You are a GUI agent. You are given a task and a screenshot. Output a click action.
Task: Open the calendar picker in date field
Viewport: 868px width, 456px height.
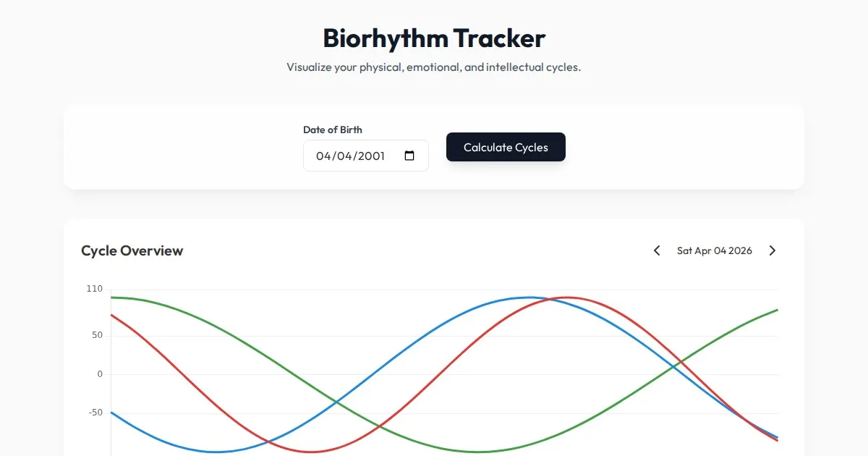[x=409, y=156]
